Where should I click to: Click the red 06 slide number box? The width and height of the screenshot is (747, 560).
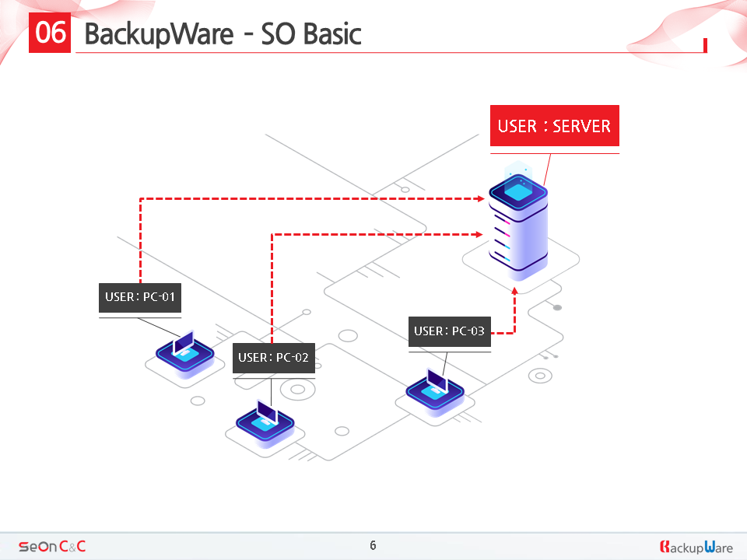[50, 33]
